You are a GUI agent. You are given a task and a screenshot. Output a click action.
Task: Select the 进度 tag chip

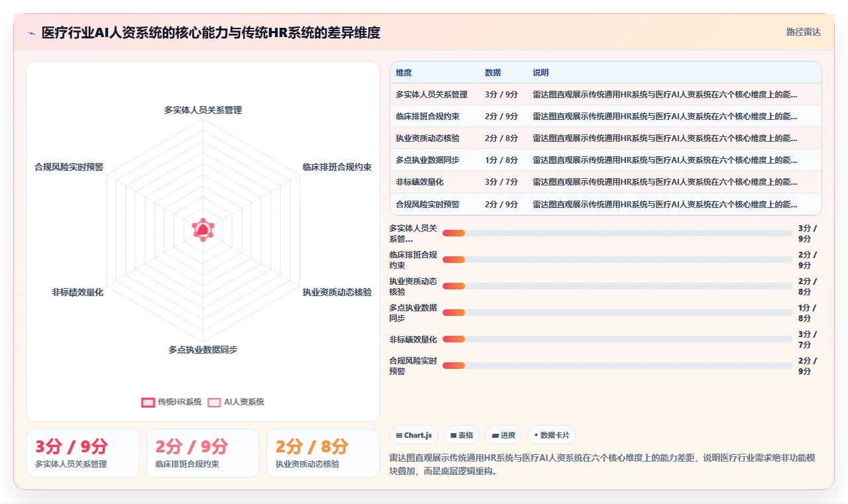[503, 435]
